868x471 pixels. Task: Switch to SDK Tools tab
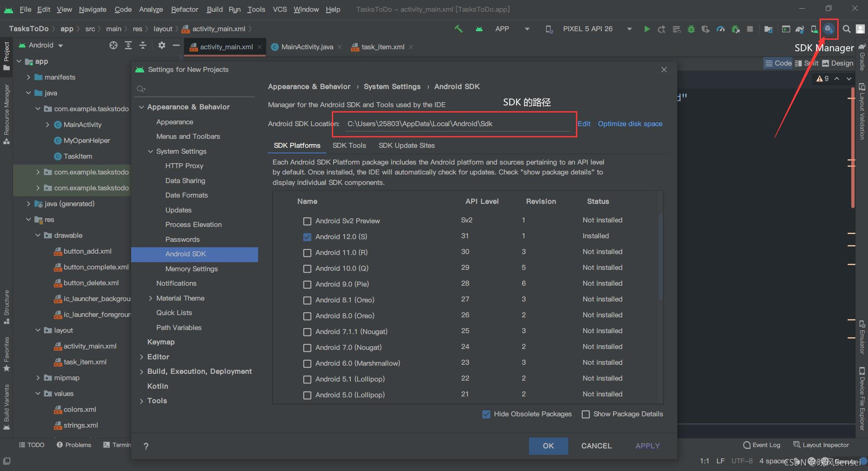tap(349, 146)
